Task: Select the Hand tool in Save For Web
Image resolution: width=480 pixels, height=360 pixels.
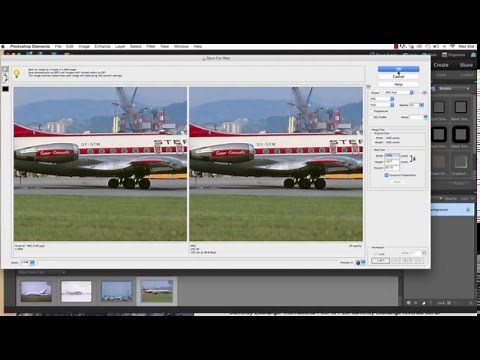Action: (5, 69)
